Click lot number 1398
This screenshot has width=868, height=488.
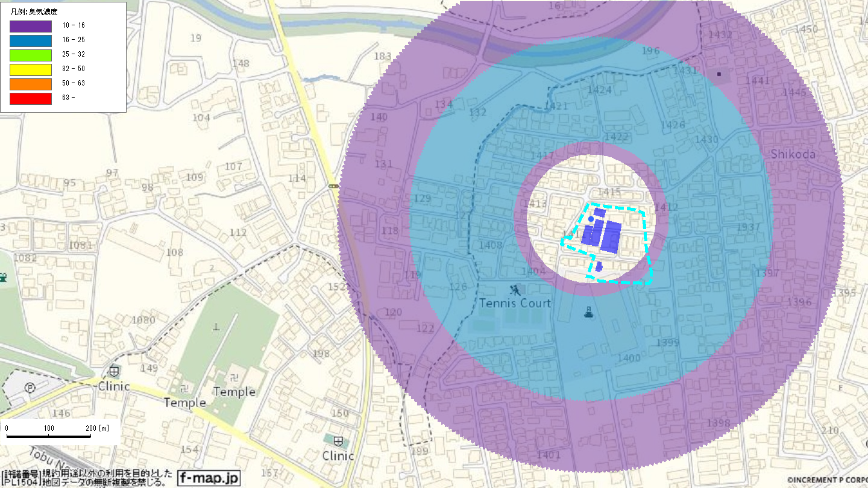point(719,423)
